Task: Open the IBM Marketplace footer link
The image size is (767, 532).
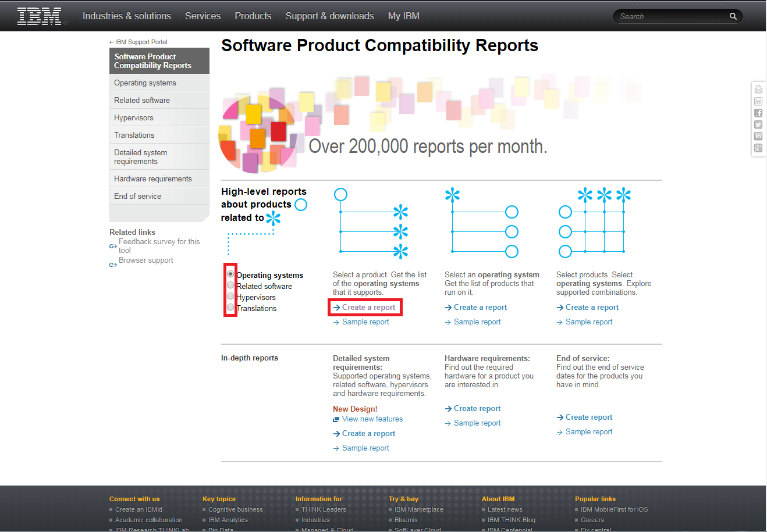Action: point(419,509)
